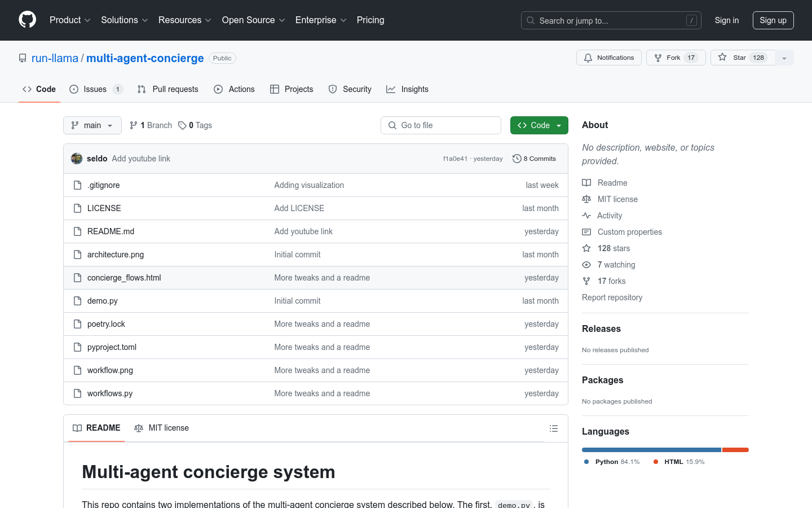
Task: Expand the Open Source menu
Action: [x=253, y=20]
